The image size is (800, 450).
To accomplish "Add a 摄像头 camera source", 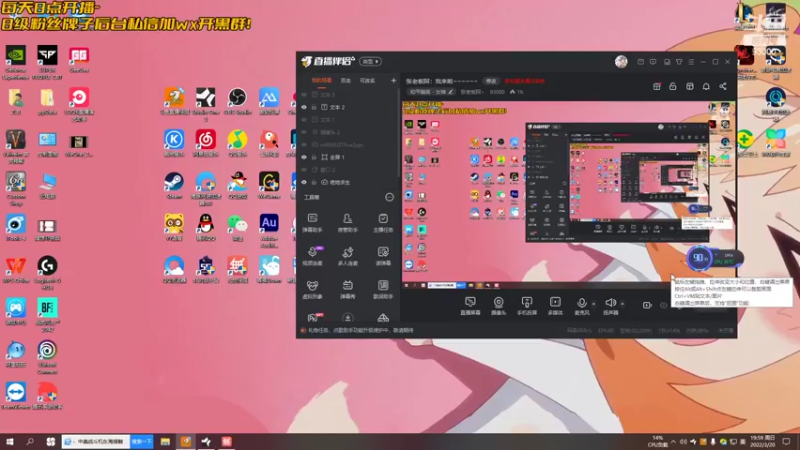I will [x=498, y=306].
